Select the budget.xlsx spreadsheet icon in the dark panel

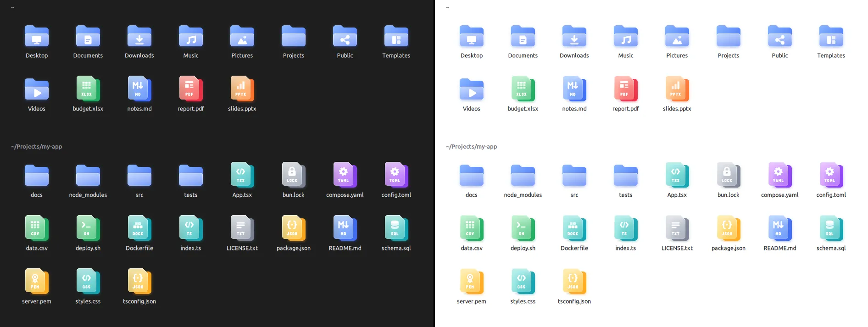(x=88, y=89)
